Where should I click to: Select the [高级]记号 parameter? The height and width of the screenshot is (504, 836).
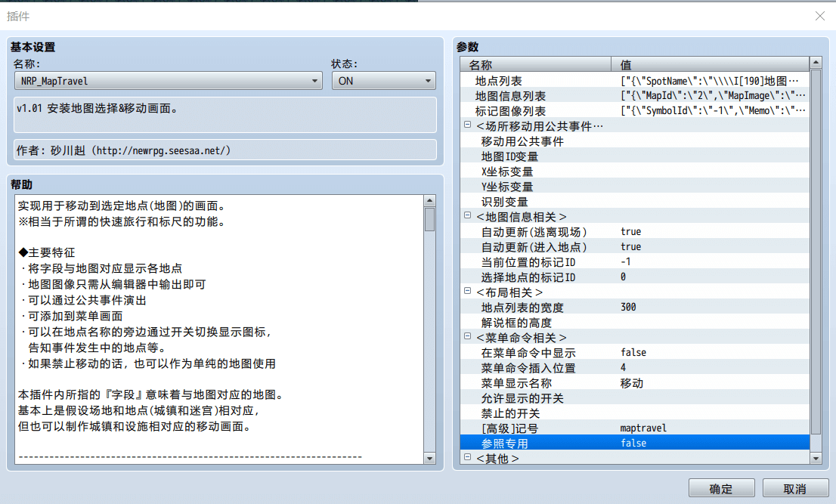[634, 428]
